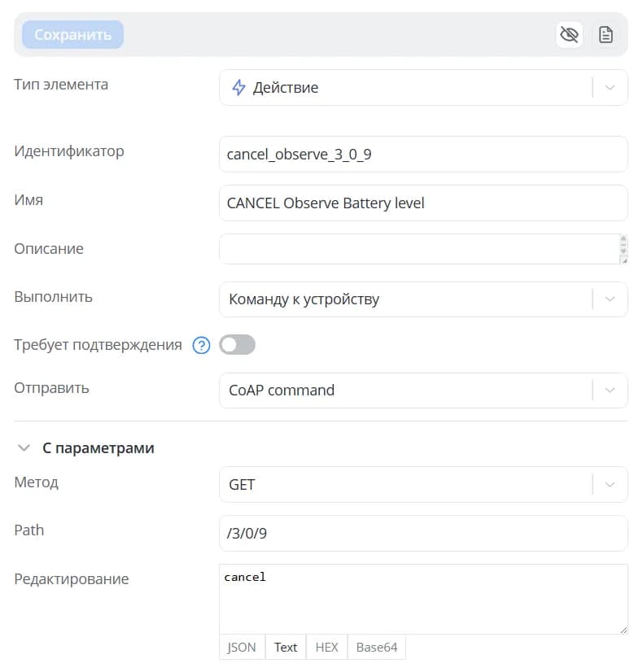
Task: Select the Text tab
Action: coord(286,647)
